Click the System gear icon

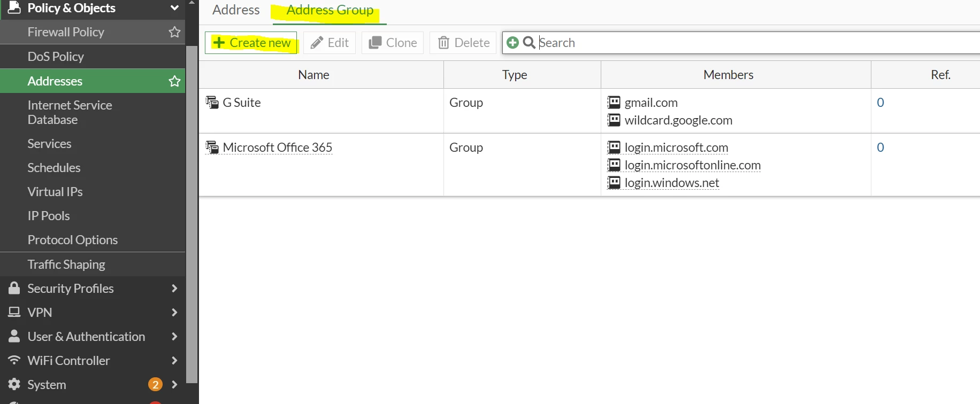(x=14, y=384)
